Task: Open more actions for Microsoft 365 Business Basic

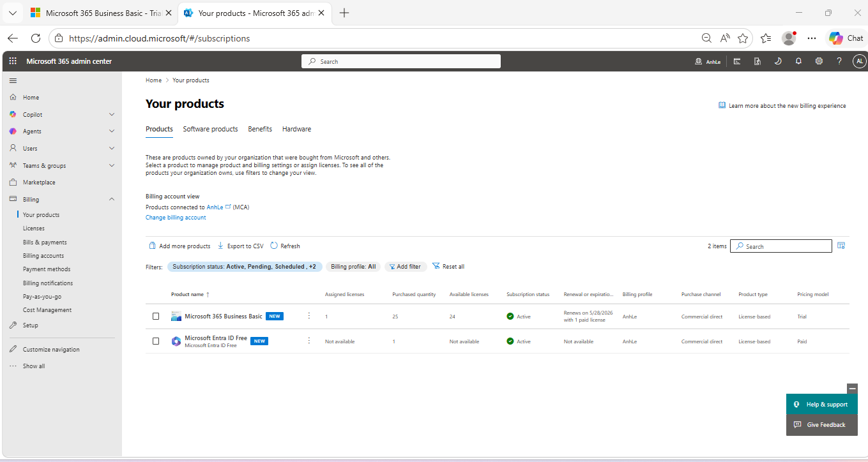Action: coord(309,316)
